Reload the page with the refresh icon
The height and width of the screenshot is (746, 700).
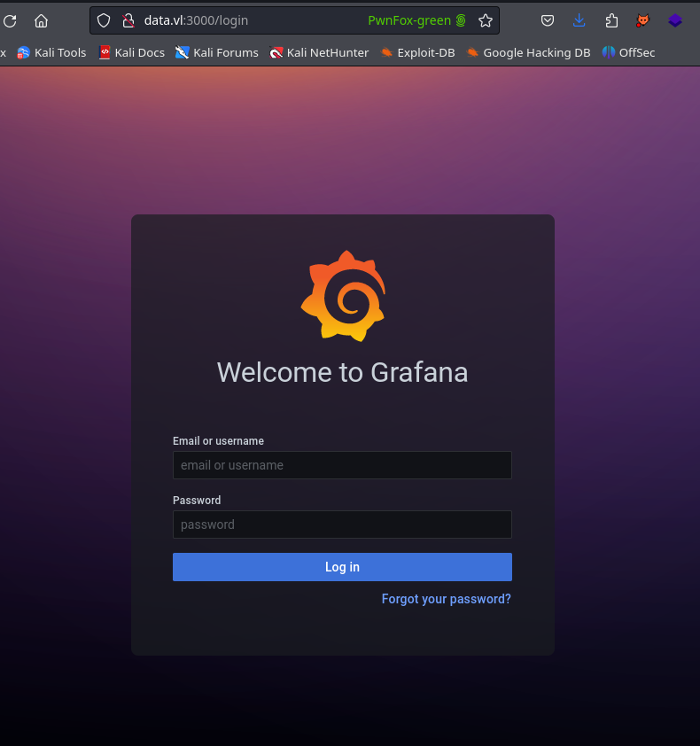(10, 21)
